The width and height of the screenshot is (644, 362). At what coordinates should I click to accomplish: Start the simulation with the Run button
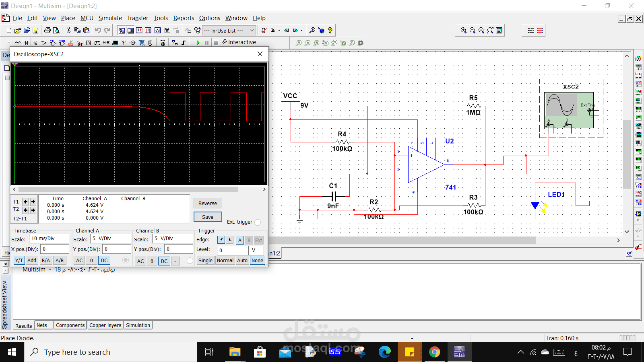click(198, 43)
